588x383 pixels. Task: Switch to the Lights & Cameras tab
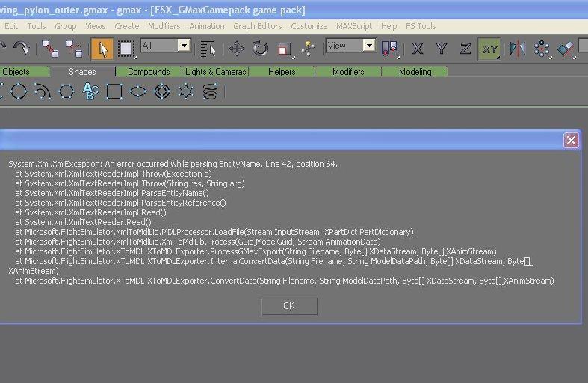215,72
